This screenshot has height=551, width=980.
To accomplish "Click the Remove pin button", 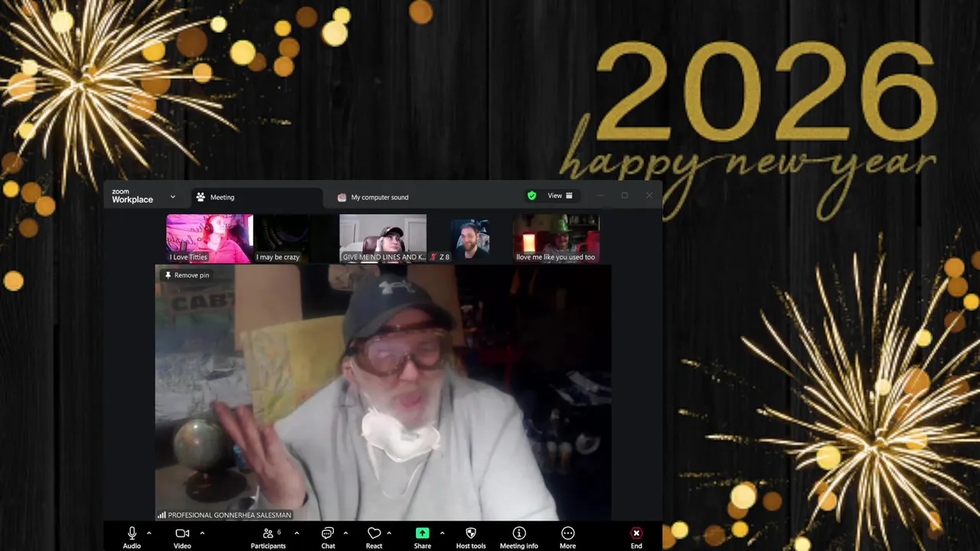I will click(x=187, y=275).
